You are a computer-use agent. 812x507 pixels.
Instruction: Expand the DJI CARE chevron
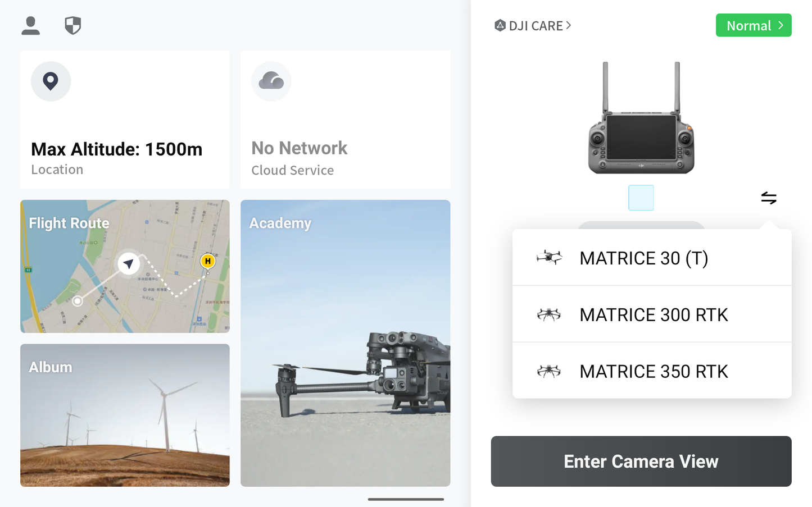[x=568, y=25]
